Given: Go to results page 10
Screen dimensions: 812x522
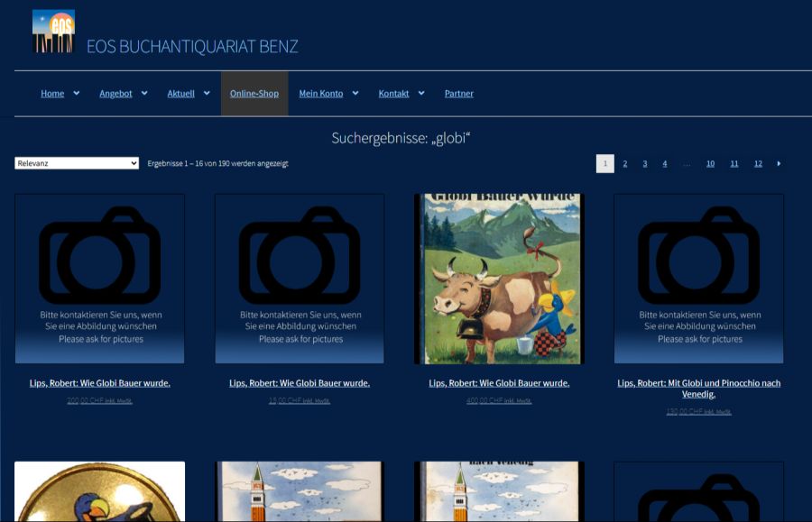Looking at the screenshot, I should click(x=710, y=163).
